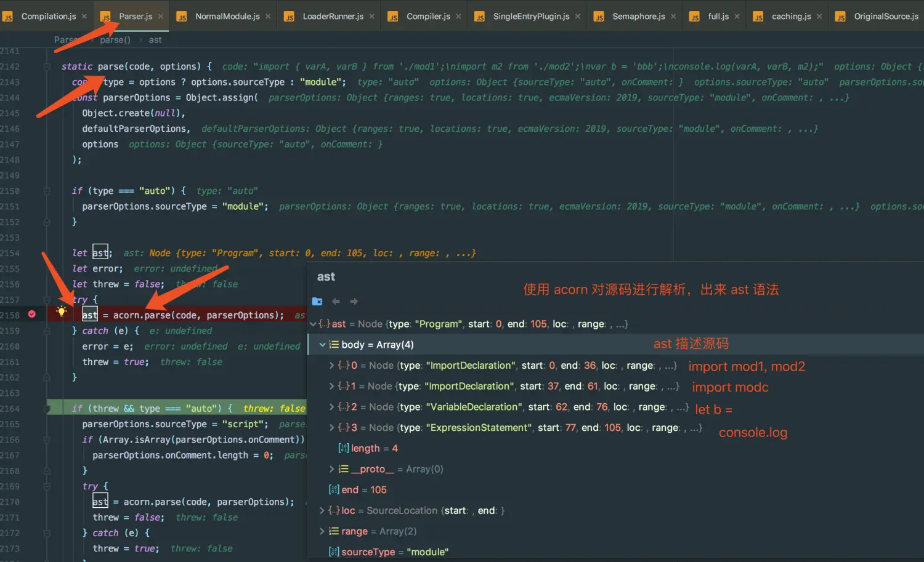Click the JS file icon of OriginalSource.js tab
The width and height of the screenshot is (924, 562).
tap(840, 17)
